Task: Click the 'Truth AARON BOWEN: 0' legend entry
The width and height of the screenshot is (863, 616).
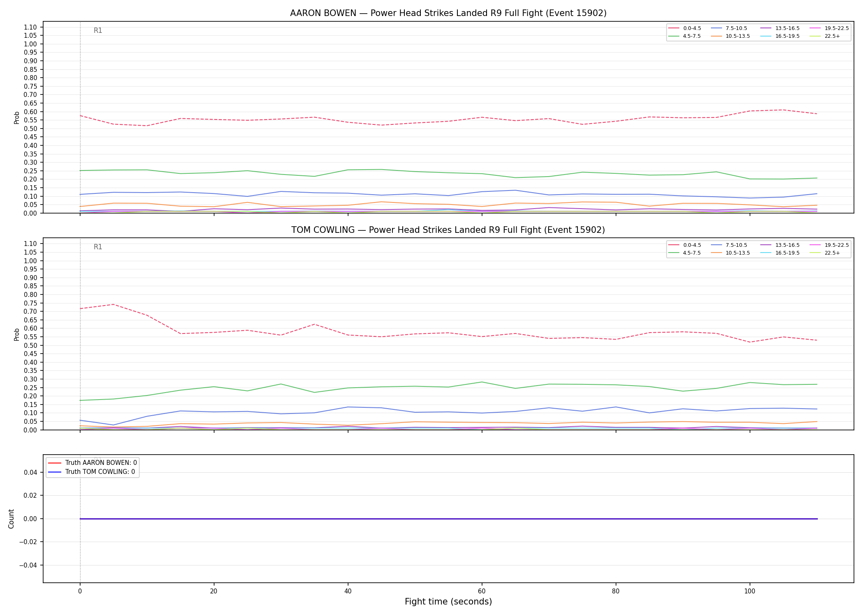Action: coord(92,463)
